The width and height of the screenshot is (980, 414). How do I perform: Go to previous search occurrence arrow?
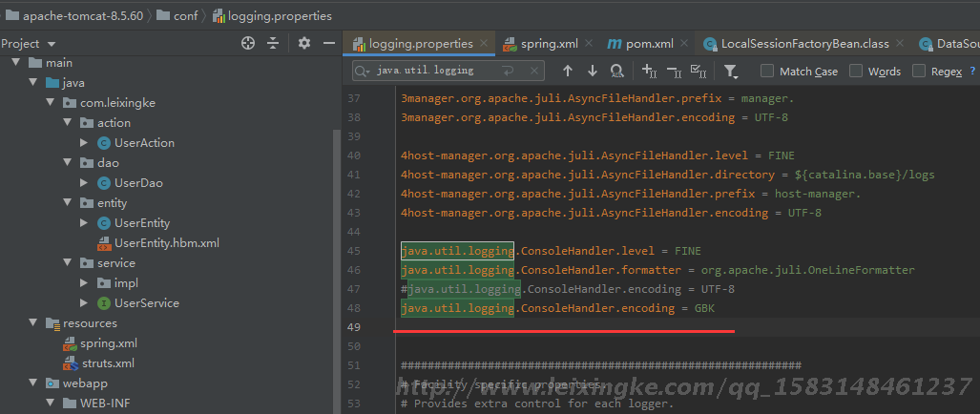568,71
